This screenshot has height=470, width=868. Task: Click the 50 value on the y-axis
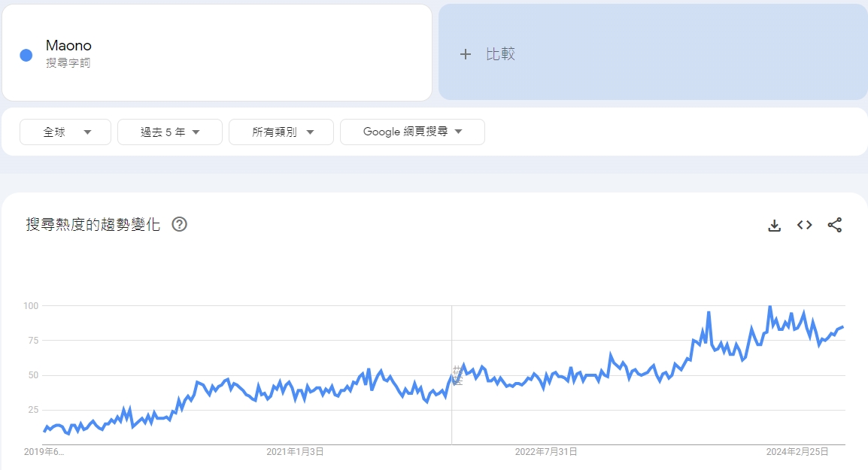tap(33, 375)
